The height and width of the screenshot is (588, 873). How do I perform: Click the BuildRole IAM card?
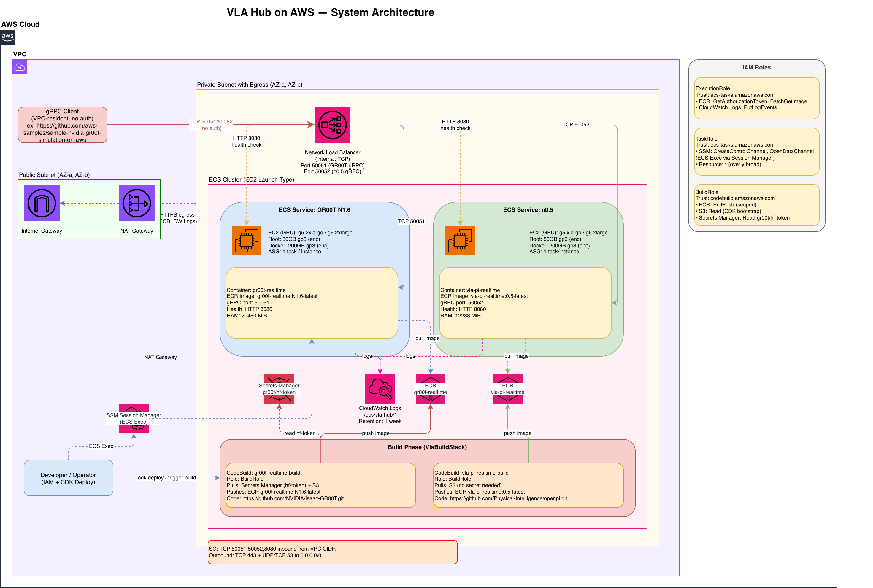point(757,205)
